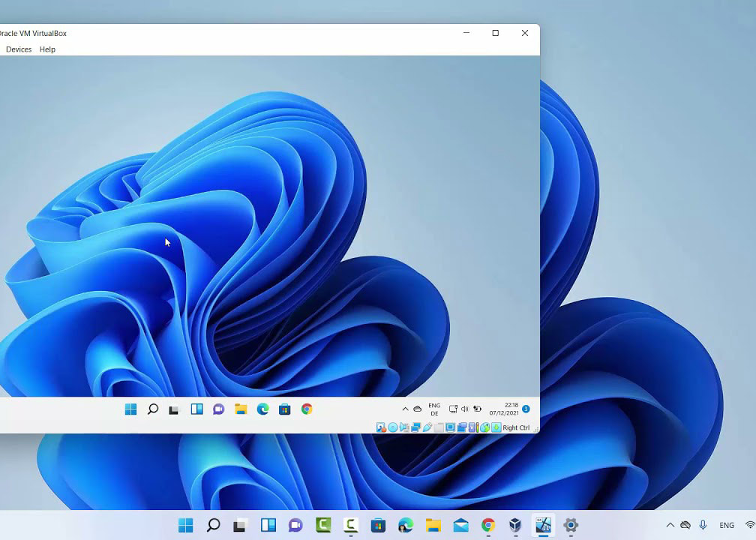Open the guest clock showing 22:18 07/12/2021
The height and width of the screenshot is (540, 756).
pos(504,409)
